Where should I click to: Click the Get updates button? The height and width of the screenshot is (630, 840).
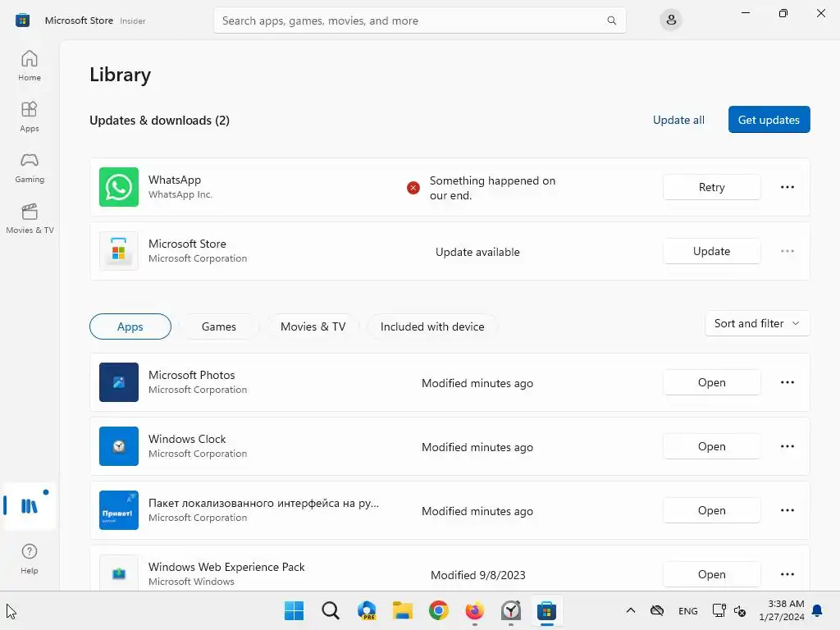click(x=769, y=120)
